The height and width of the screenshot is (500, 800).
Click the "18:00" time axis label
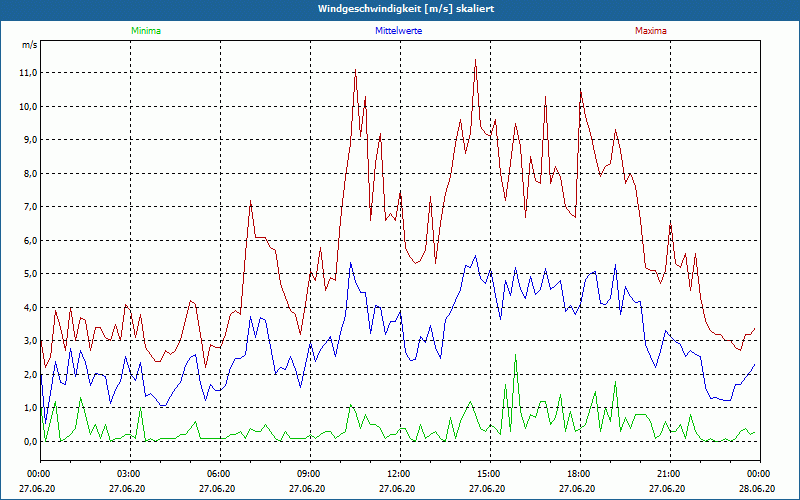pyautogui.click(x=578, y=474)
